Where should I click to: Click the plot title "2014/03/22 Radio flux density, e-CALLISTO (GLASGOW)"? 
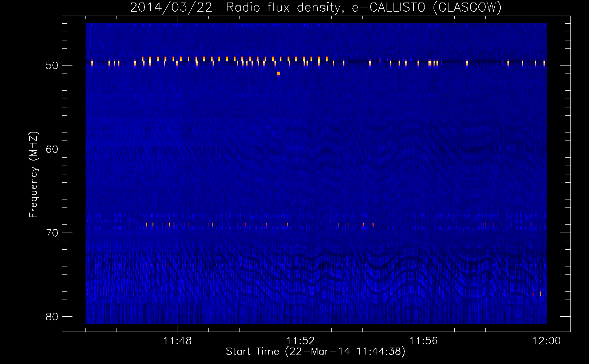point(316,7)
